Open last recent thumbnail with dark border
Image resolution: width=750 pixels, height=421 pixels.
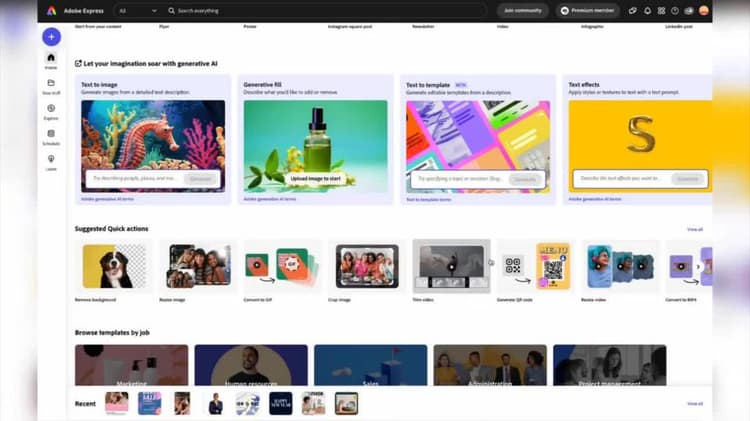coord(346,403)
